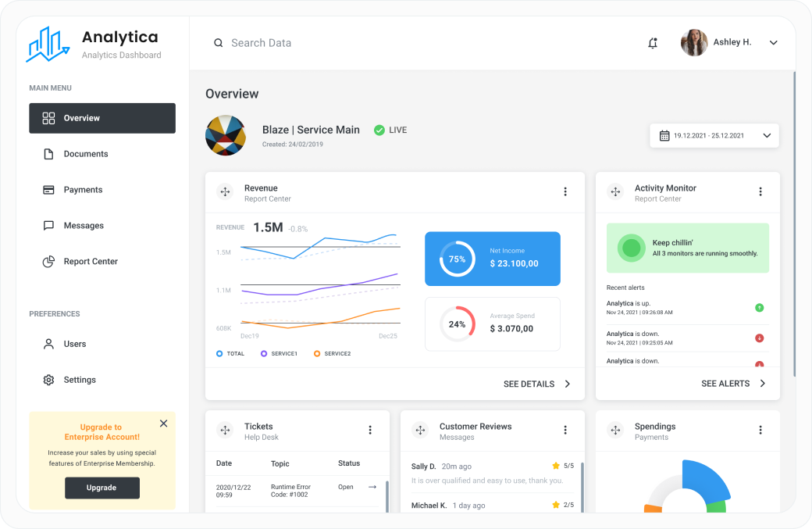Click the Report Center pie icon
Viewport: 812px width, 529px height.
48,261
